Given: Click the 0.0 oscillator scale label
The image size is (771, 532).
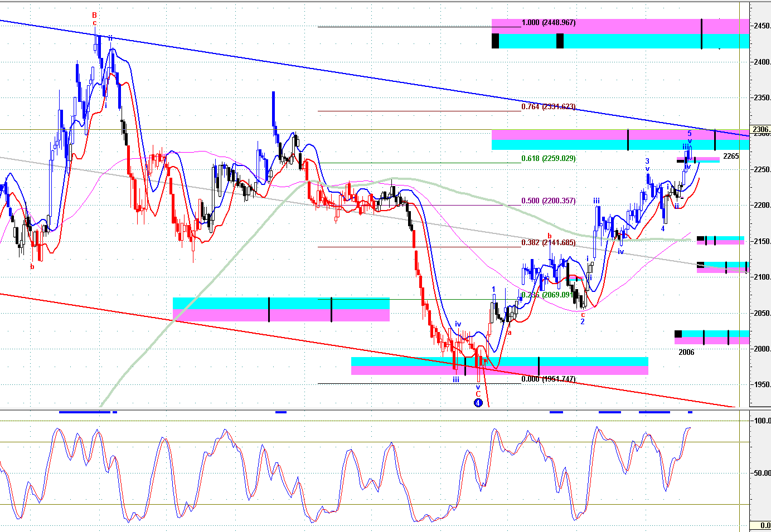Looking at the screenshot, I should 765,526.
